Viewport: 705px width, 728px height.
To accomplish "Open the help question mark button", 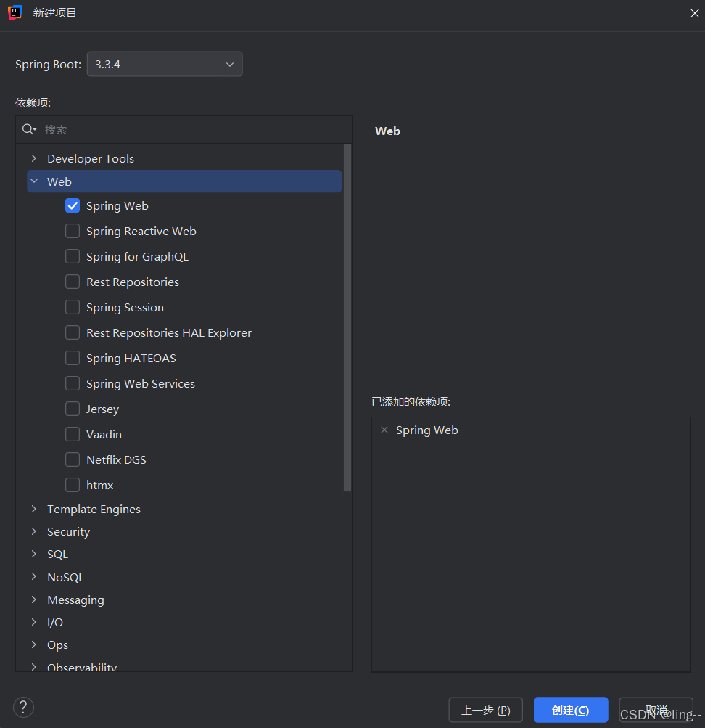I will coord(23,707).
